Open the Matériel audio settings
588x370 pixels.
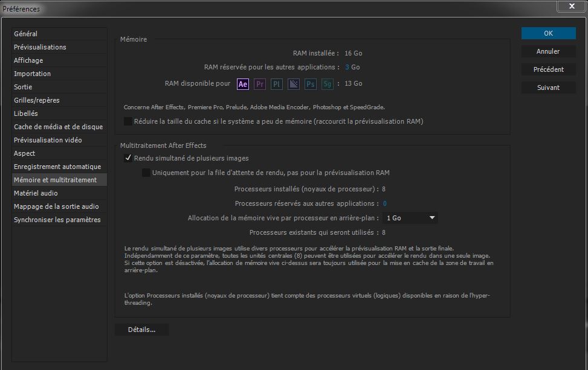tap(59, 193)
